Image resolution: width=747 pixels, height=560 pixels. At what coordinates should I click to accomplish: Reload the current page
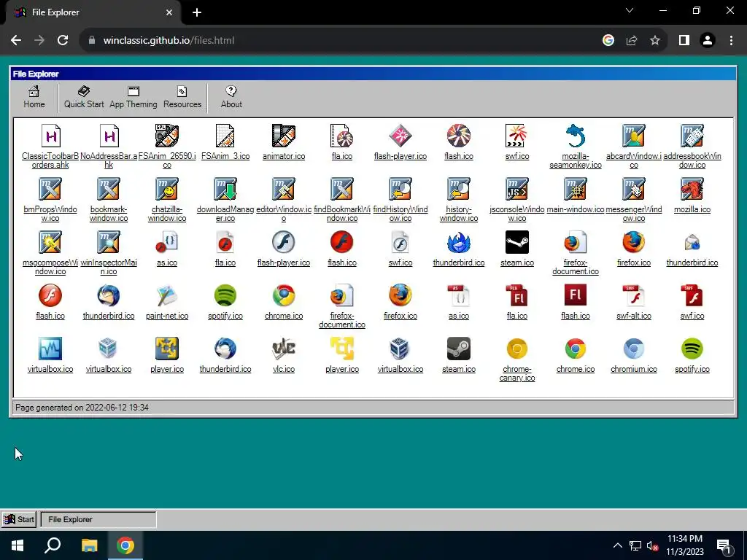pos(63,41)
